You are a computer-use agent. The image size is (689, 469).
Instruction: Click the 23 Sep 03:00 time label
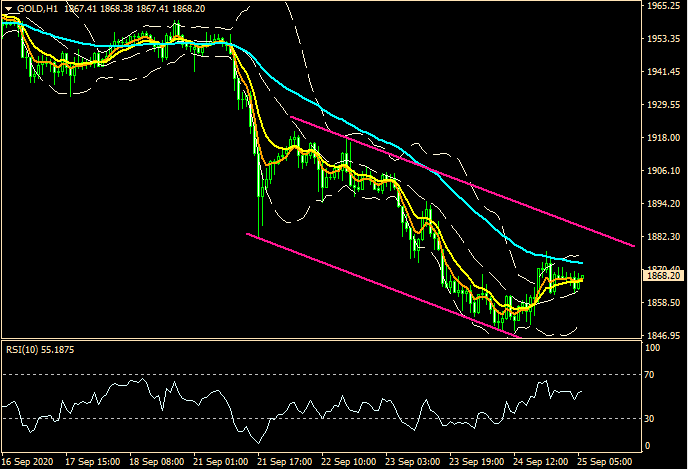click(411, 461)
